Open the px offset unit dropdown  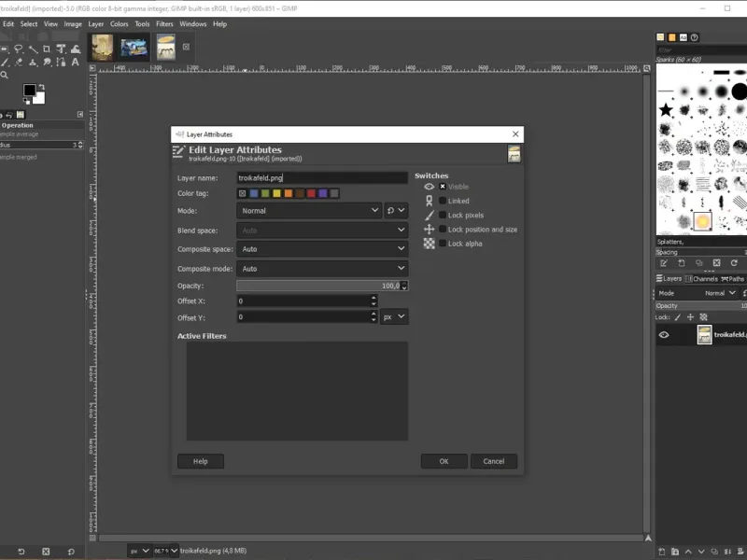click(394, 317)
